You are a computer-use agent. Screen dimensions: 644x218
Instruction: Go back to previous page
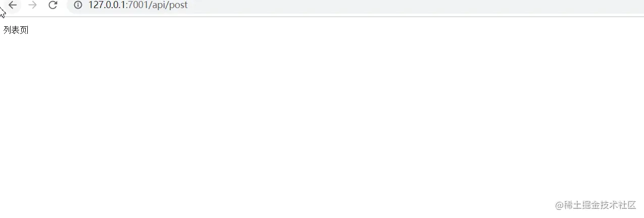13,5
